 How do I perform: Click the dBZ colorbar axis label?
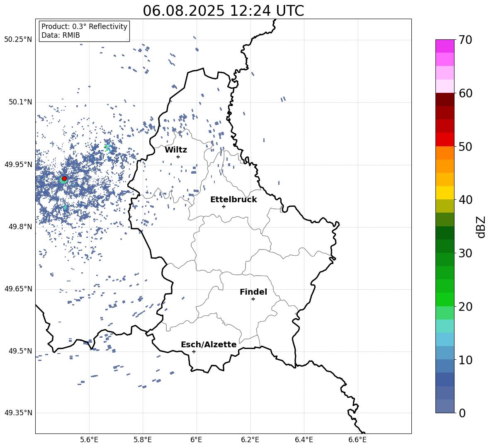(481, 227)
